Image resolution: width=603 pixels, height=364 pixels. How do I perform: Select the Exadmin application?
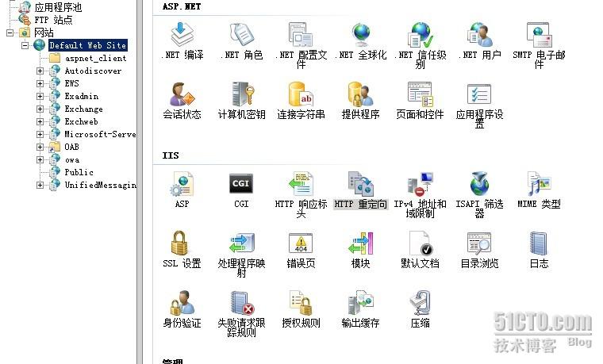click(x=81, y=96)
